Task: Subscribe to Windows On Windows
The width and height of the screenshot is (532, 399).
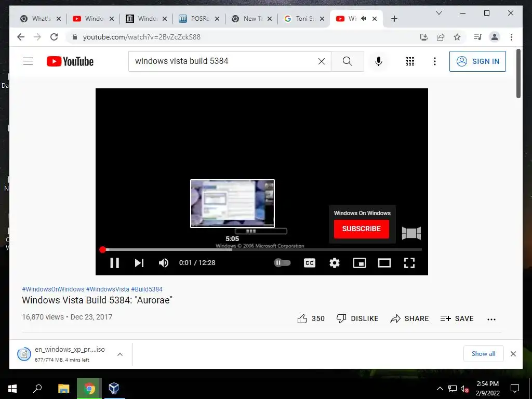Action: (x=362, y=229)
